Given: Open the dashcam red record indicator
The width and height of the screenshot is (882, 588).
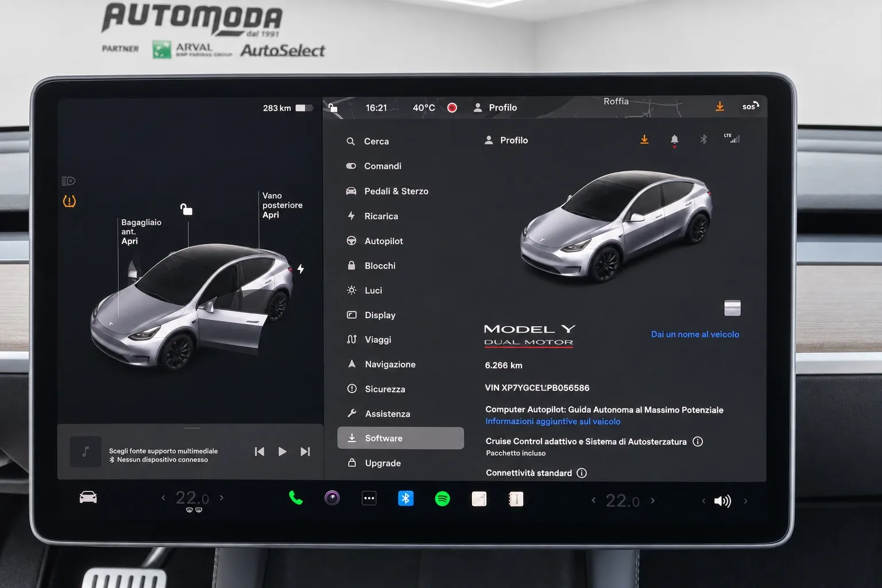Looking at the screenshot, I should coord(452,107).
